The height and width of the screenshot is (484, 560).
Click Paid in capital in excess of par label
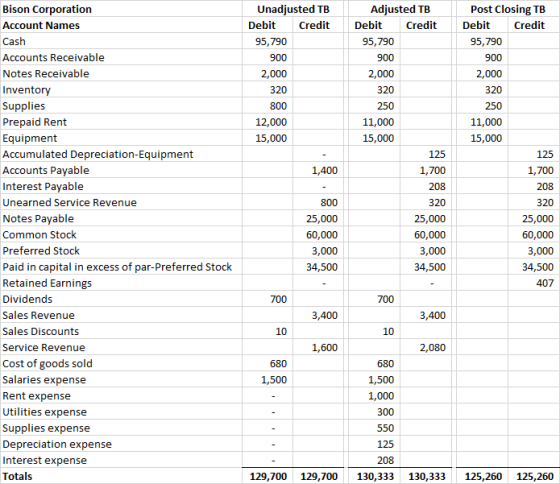[x=117, y=267]
